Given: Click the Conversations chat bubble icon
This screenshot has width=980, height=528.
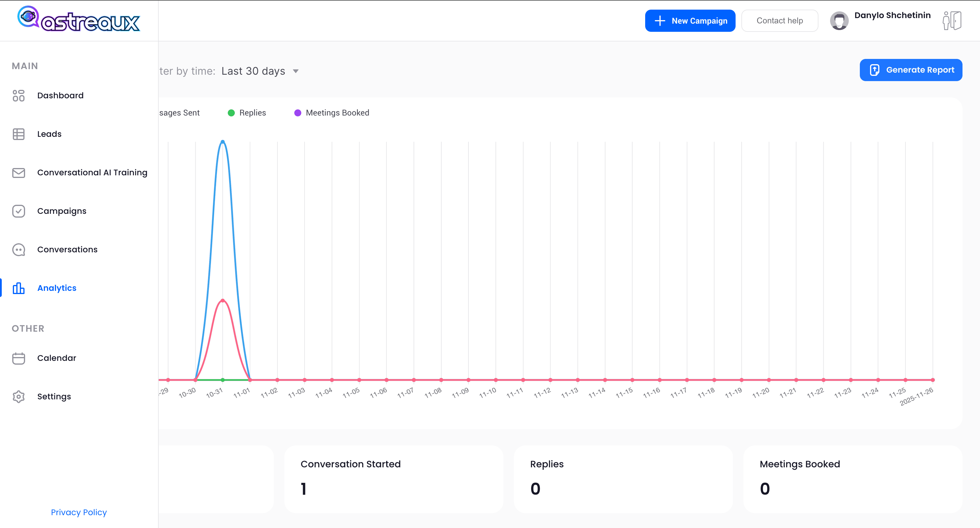Looking at the screenshot, I should tap(18, 249).
